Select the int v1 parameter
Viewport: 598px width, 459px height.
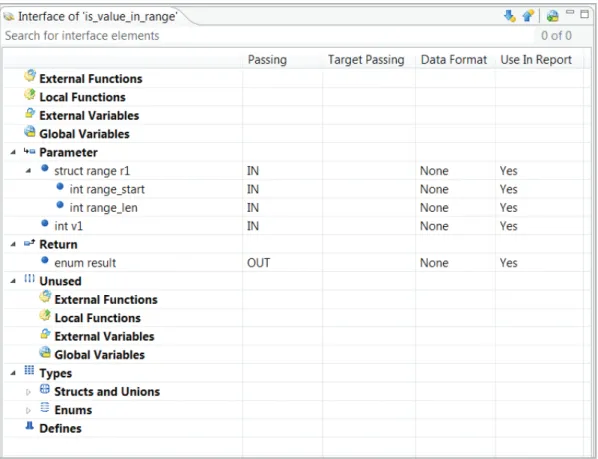pos(68,226)
